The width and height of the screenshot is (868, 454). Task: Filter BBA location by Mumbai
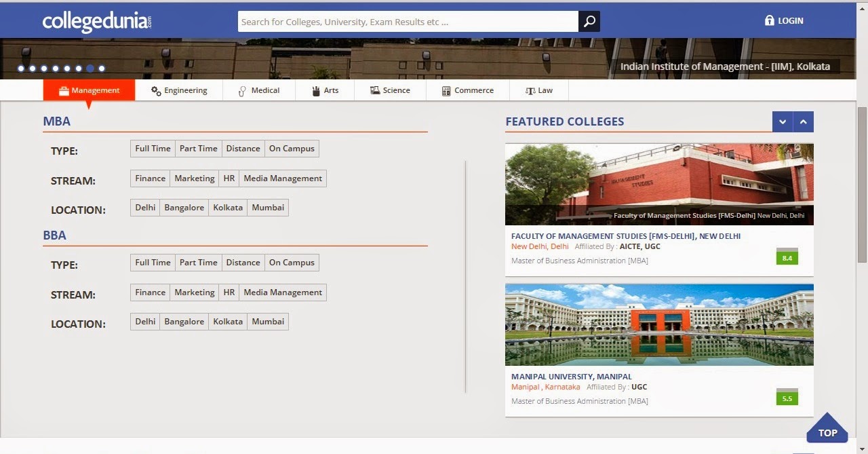[268, 322]
